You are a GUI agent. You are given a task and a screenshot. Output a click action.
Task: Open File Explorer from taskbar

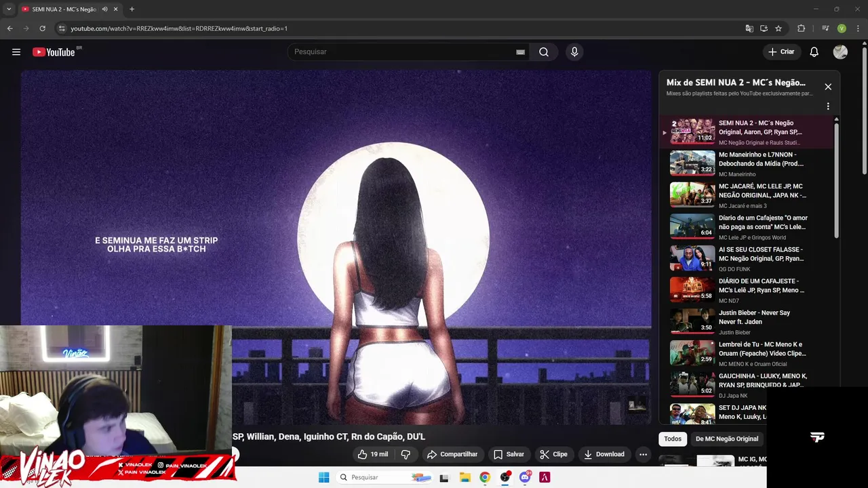(x=465, y=478)
